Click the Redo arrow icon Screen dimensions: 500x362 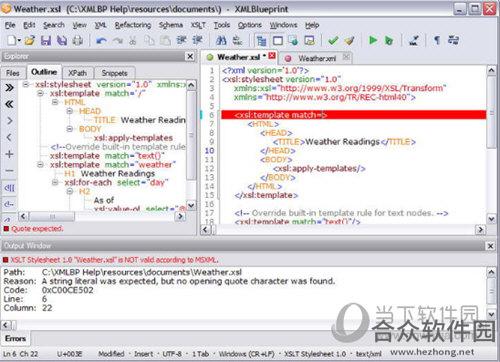point(117,41)
